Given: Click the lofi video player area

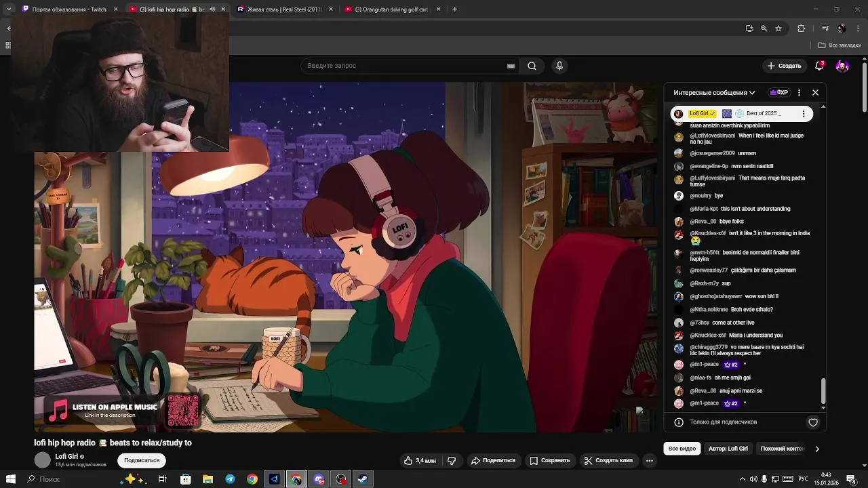Looking at the screenshot, I should [346, 258].
